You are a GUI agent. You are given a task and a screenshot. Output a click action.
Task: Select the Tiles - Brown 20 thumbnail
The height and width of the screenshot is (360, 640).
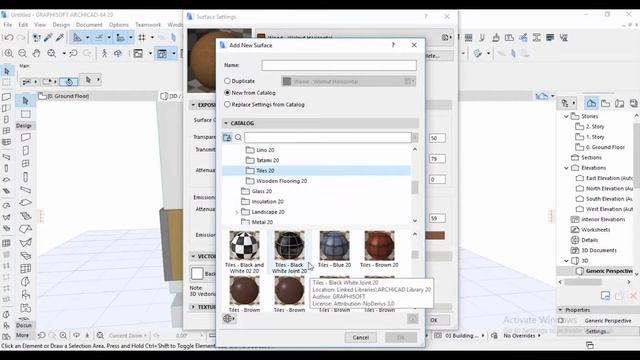379,249
